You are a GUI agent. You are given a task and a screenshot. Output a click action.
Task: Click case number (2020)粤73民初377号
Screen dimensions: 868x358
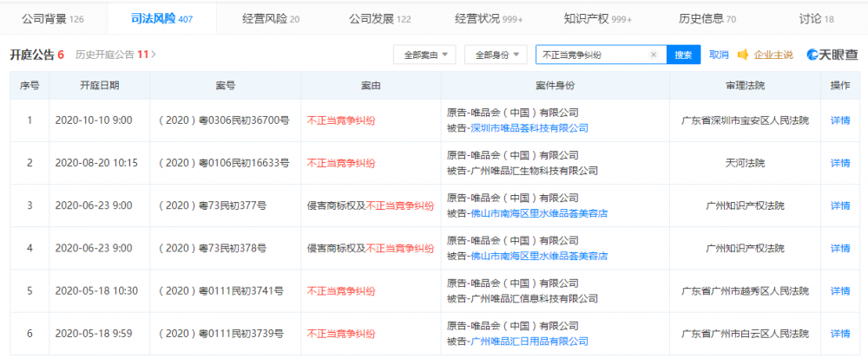coord(213,205)
